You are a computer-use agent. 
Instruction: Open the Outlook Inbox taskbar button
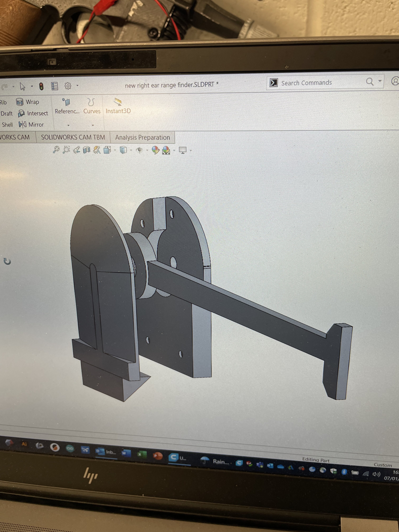coord(106,452)
